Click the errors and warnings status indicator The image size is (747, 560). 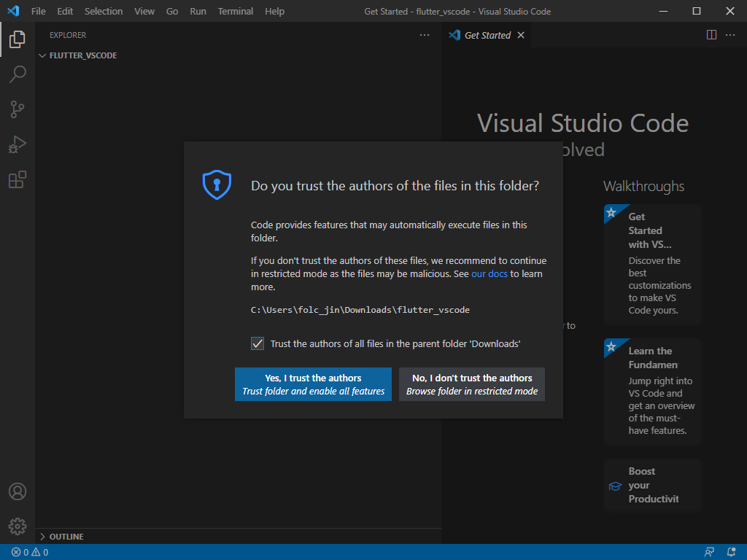[x=29, y=553]
